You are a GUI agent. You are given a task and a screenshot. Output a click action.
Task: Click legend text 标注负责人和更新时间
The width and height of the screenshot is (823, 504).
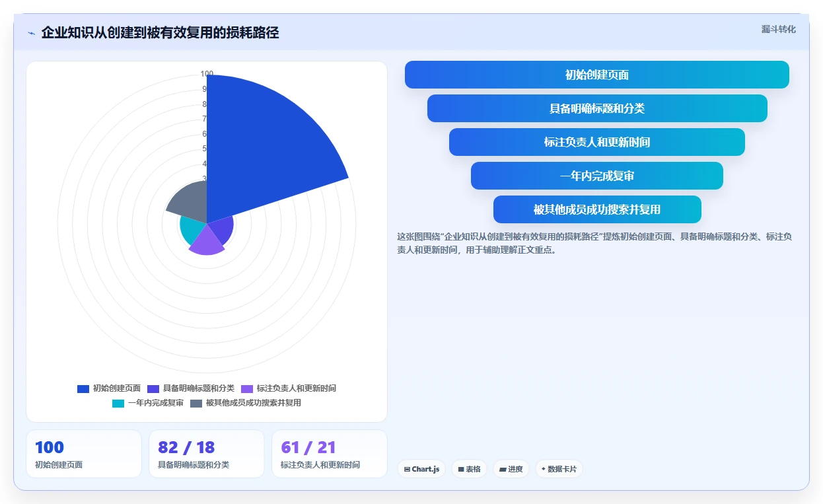coord(297,388)
